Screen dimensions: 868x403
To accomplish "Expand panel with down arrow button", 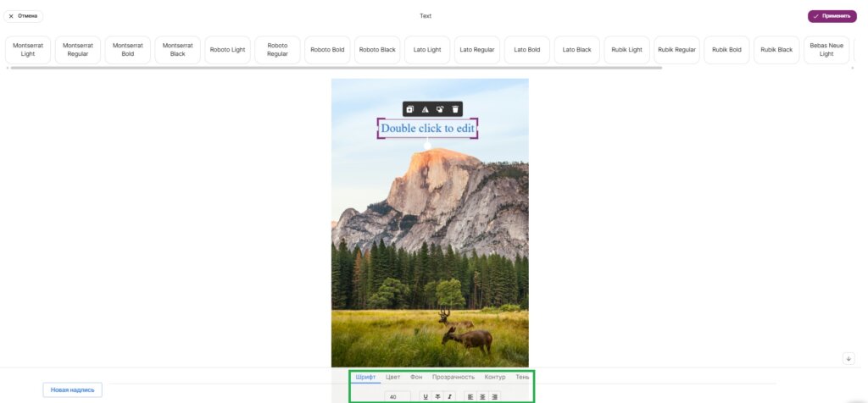I will 849,359.
